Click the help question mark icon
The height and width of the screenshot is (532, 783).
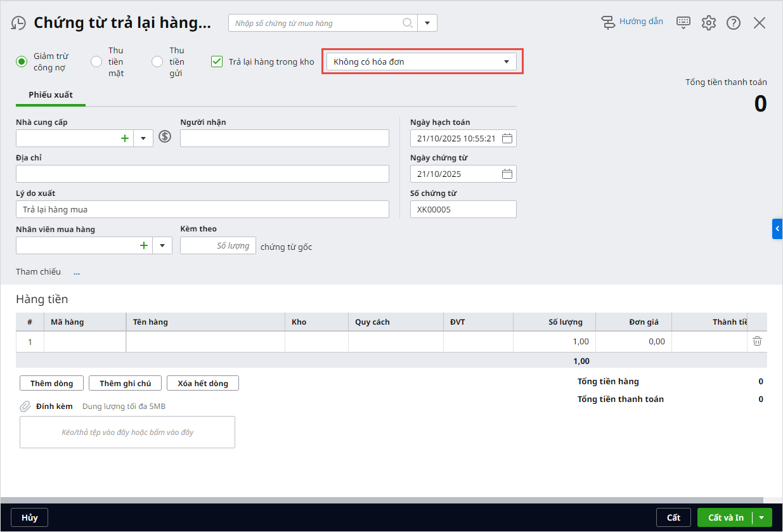734,23
